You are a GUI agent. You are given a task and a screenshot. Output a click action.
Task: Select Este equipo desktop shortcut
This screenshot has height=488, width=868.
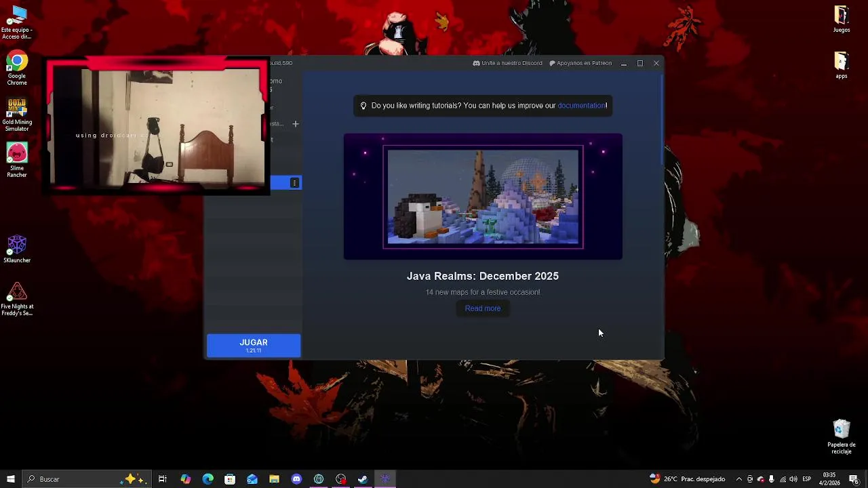coord(17,22)
